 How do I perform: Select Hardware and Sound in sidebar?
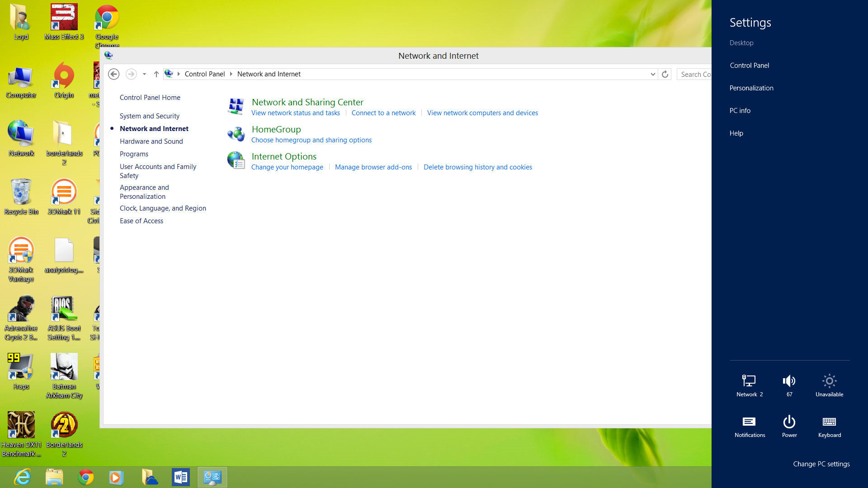151,141
